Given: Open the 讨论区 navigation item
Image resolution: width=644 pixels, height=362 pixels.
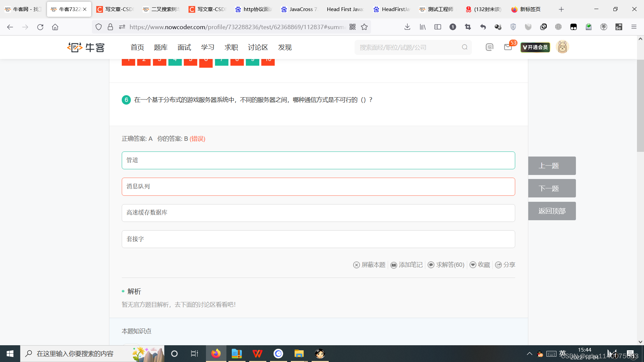Looking at the screenshot, I should [x=258, y=47].
